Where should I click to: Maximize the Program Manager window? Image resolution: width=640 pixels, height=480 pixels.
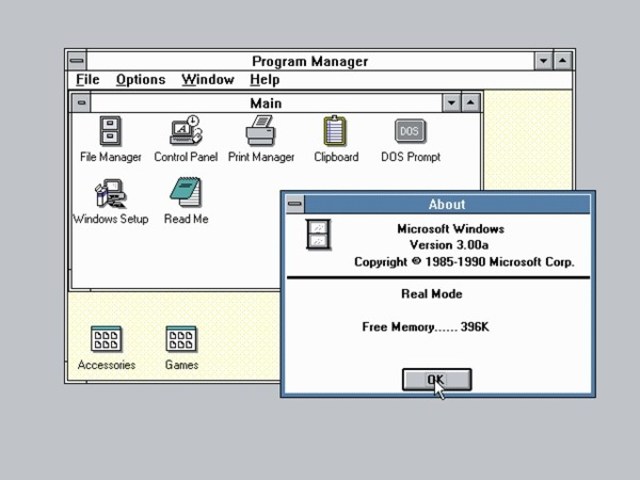(562, 61)
